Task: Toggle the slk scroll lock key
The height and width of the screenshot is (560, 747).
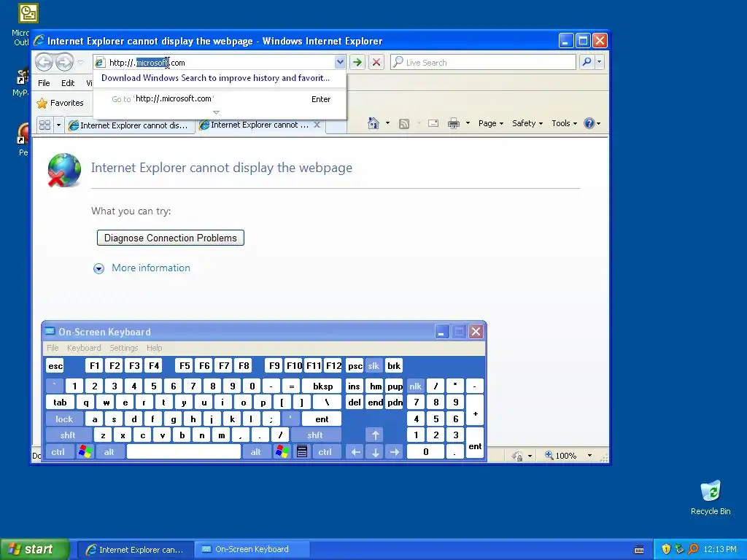Action: point(373,366)
